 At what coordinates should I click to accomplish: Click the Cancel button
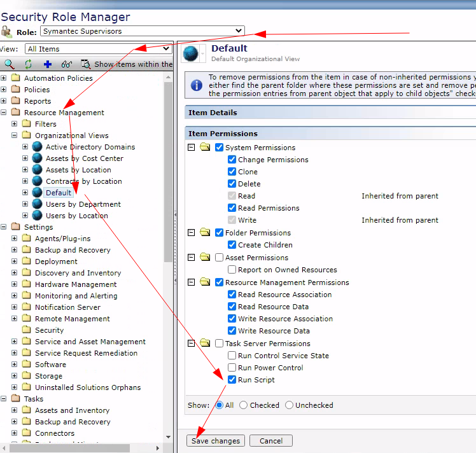pos(270,441)
